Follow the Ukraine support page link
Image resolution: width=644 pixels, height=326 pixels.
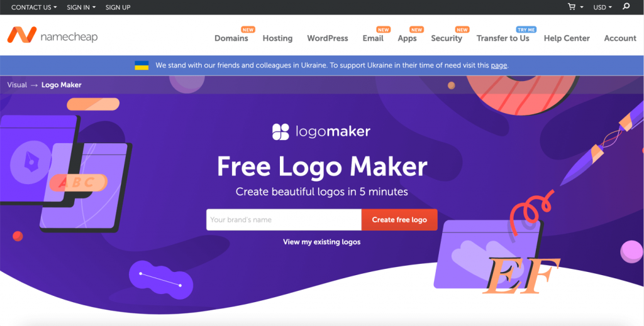(x=499, y=65)
